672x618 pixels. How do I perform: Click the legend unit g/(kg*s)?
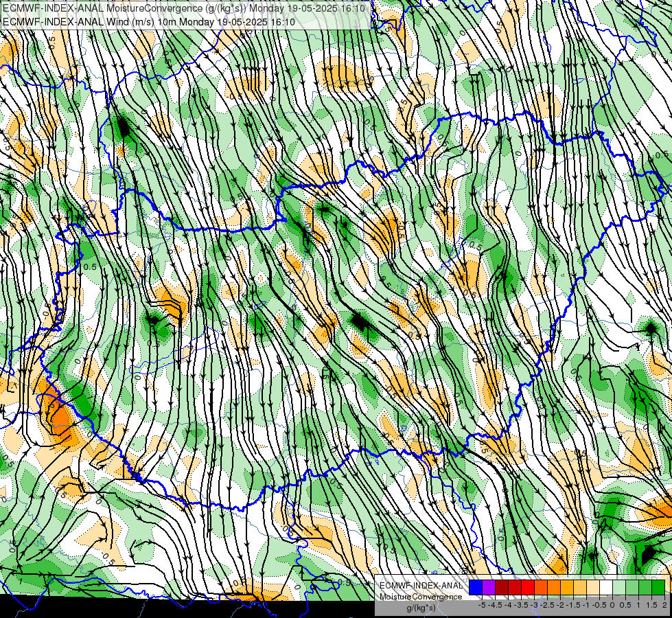click(x=421, y=608)
